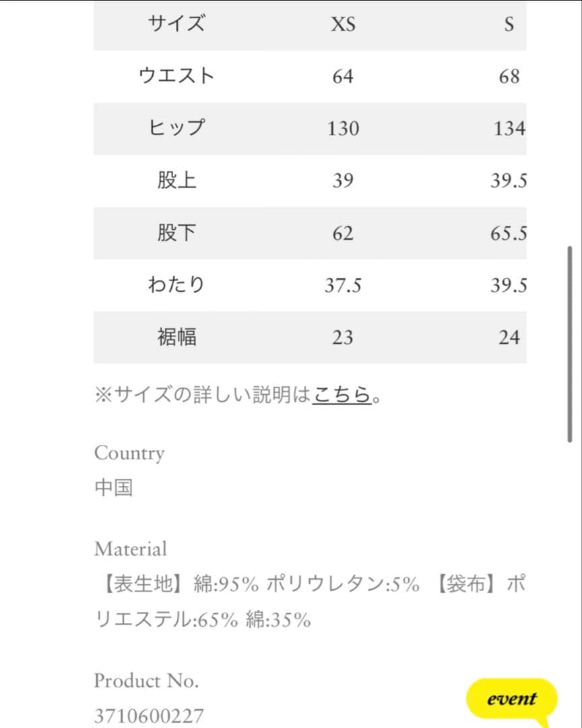This screenshot has width=582, height=728.
Task: Click the XS わたり value 37.5
Action: click(343, 286)
